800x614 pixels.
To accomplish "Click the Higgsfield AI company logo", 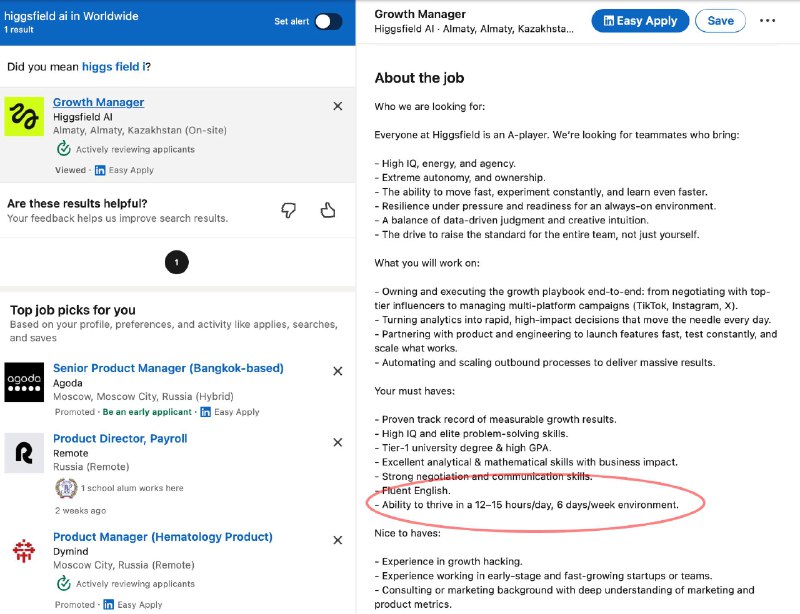I will (x=24, y=117).
